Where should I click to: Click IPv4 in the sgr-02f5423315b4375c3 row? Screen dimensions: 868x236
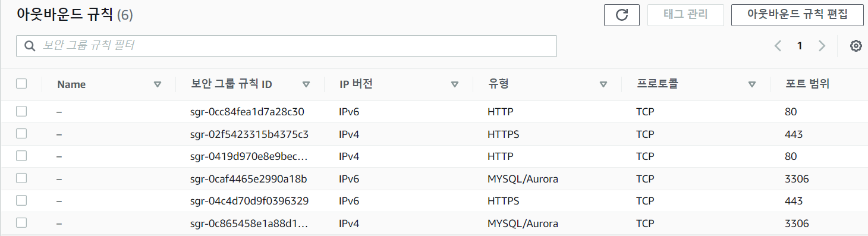349,134
